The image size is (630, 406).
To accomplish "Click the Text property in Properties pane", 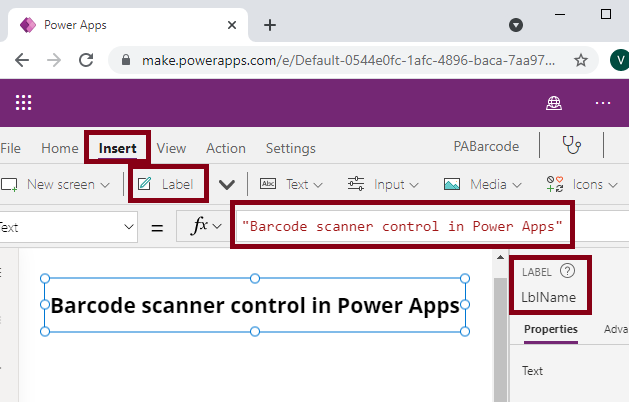I will 532,371.
